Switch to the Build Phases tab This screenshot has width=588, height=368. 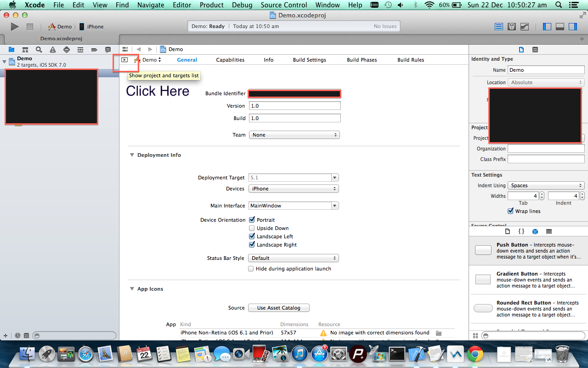362,60
